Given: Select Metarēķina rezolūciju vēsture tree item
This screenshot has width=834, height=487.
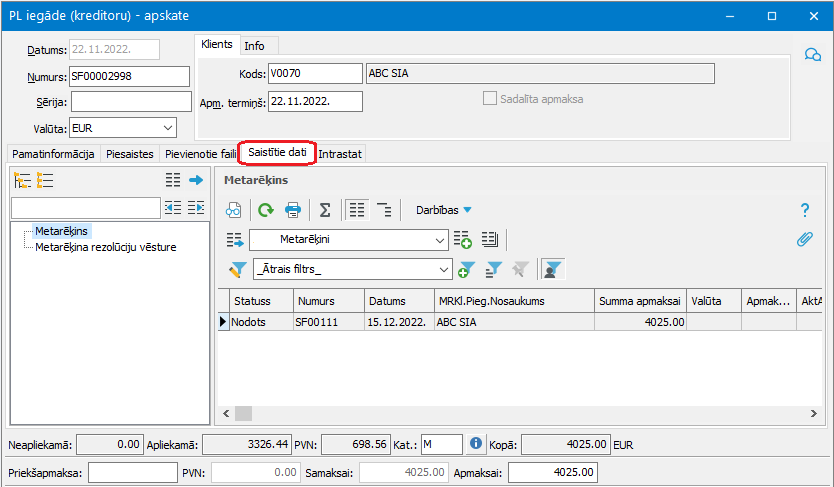Looking at the screenshot, I should pyautogui.click(x=106, y=247).
